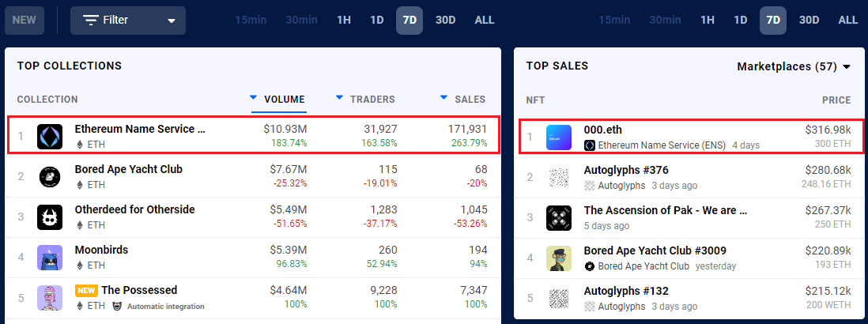Click the $7.67M volume value

pos(288,169)
